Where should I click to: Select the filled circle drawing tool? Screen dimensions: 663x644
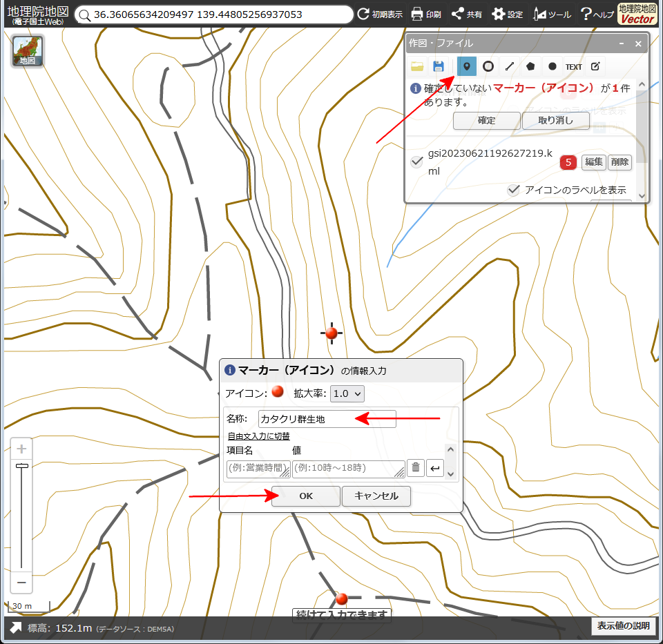click(552, 66)
